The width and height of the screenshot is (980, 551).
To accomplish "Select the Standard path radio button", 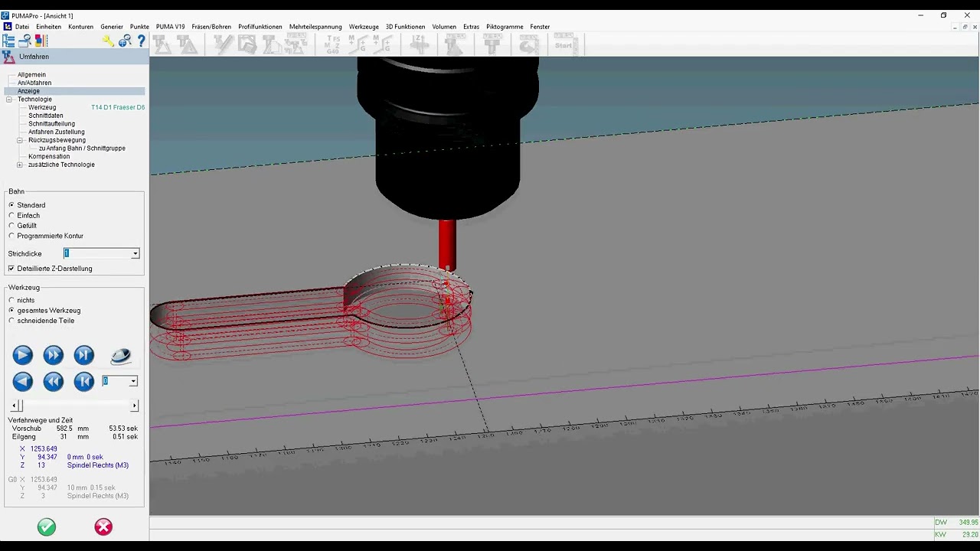I will 11,205.
